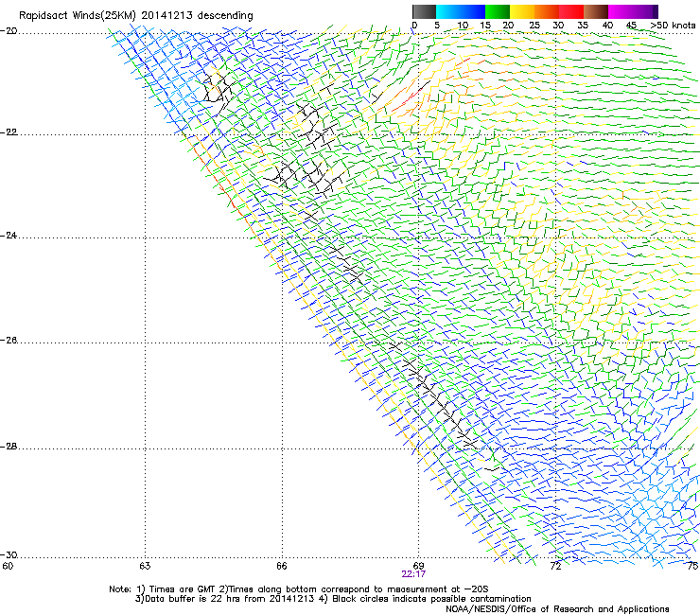The height and width of the screenshot is (615, 700).
Task: Click the brown 35-40 knots legend segment
Action: pyautogui.click(x=596, y=11)
